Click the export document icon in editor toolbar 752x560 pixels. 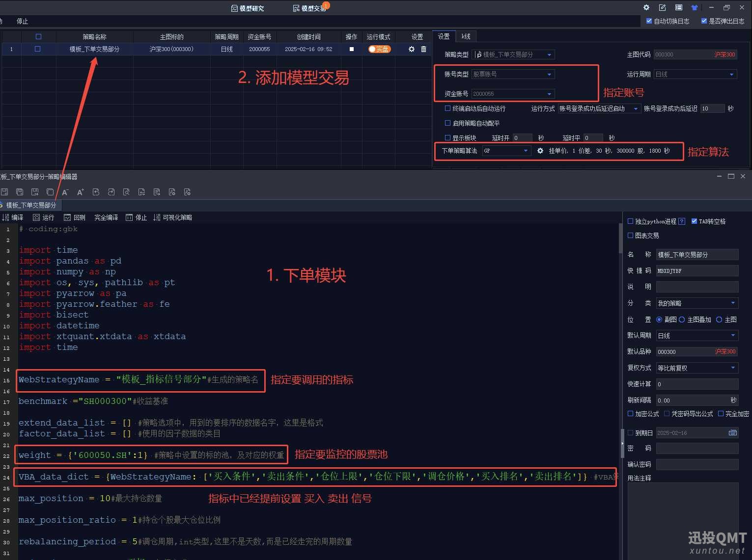[x=157, y=192]
